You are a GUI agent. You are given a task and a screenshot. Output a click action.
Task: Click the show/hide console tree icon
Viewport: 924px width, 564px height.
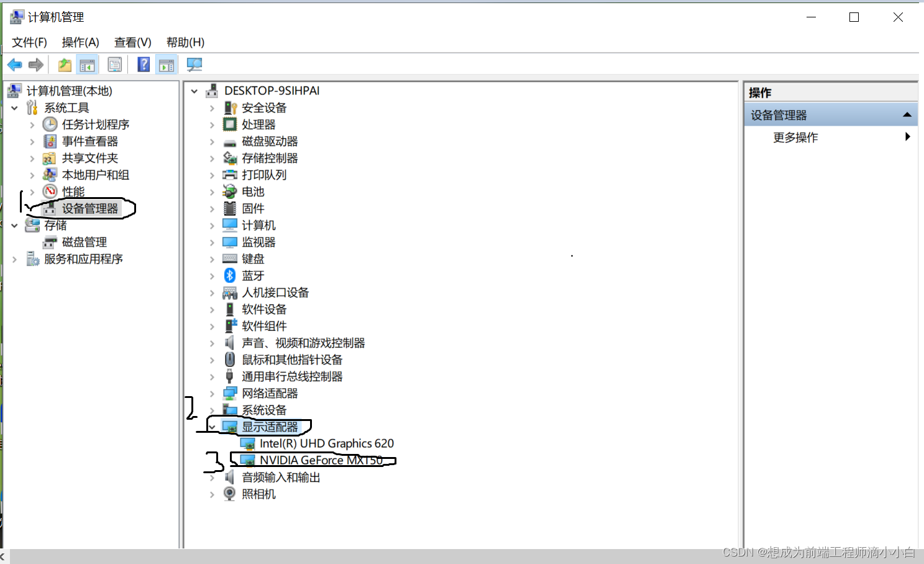click(87, 64)
